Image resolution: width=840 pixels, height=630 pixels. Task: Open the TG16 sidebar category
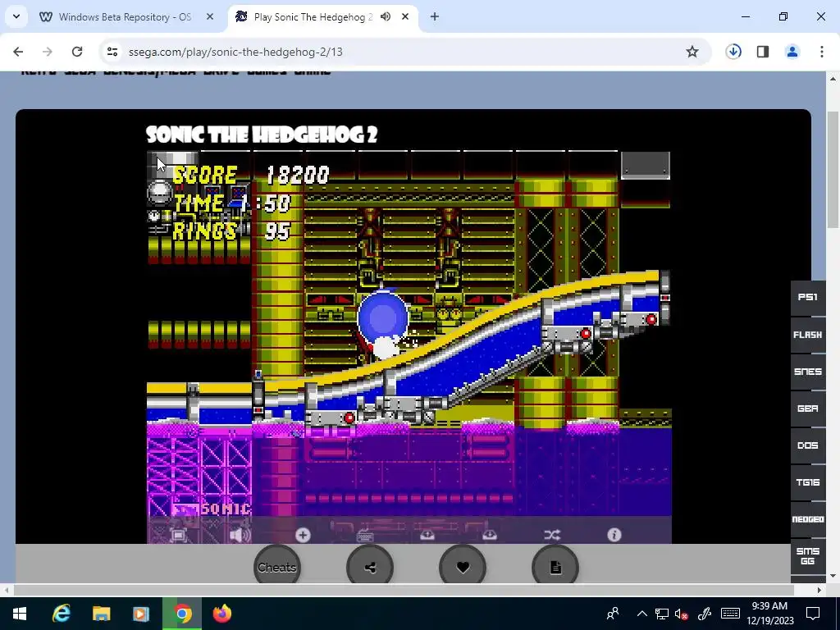click(x=808, y=482)
